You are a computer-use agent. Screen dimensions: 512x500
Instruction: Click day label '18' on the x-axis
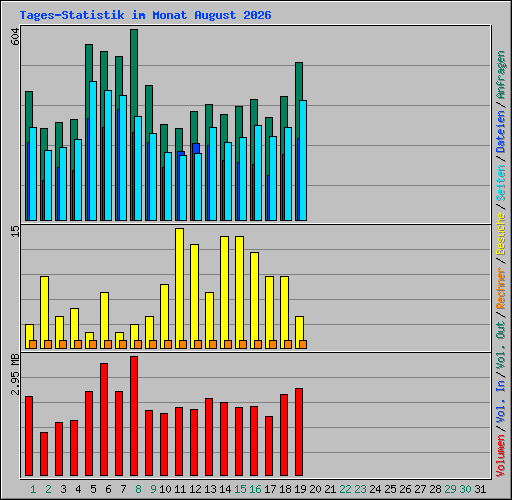(285, 489)
